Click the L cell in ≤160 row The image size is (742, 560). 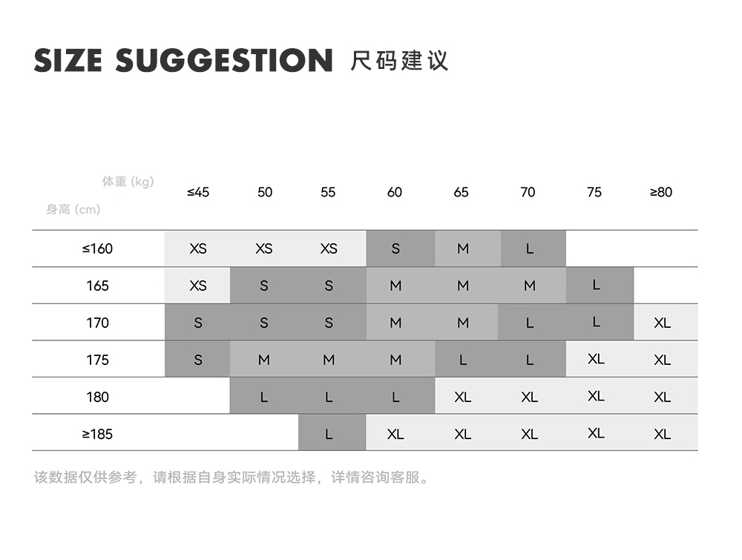529,248
